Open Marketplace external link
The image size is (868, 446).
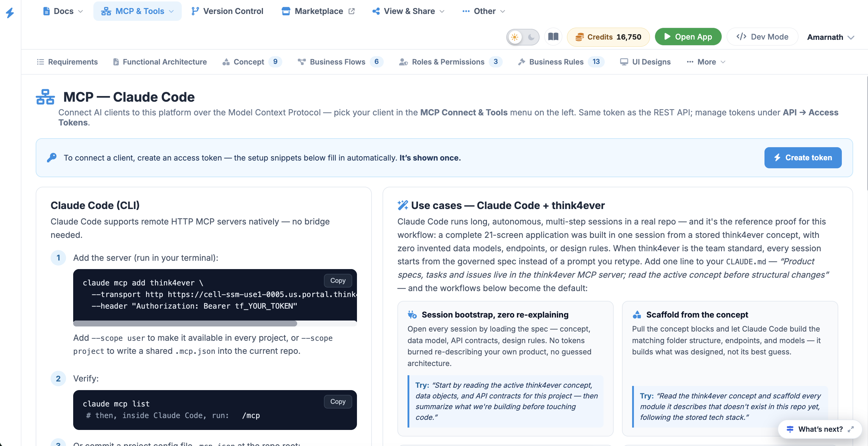coord(318,11)
